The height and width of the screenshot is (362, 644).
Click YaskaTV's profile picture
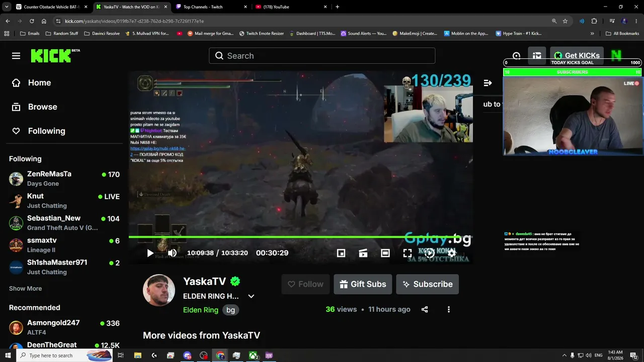click(x=159, y=290)
